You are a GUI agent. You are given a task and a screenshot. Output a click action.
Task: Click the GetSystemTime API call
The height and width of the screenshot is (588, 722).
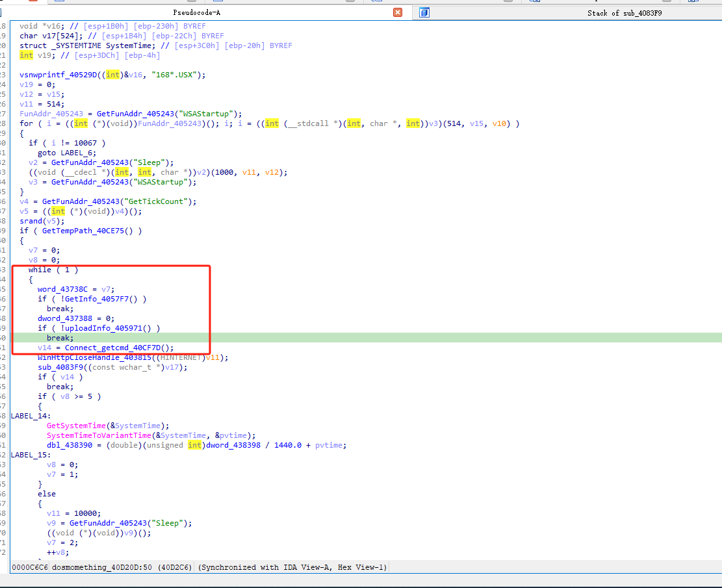[76, 426]
